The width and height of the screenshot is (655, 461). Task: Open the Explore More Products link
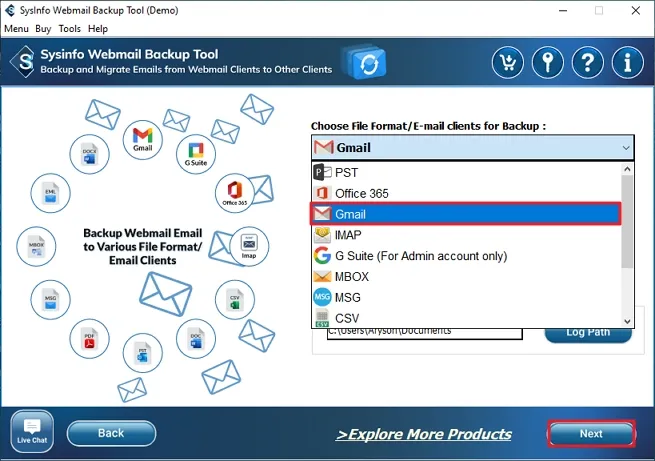pos(424,434)
